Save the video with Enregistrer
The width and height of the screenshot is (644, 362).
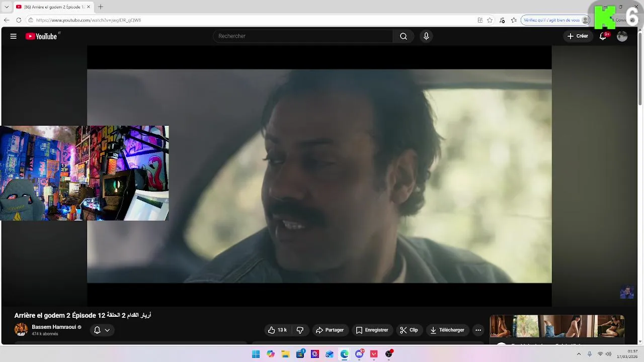372,330
